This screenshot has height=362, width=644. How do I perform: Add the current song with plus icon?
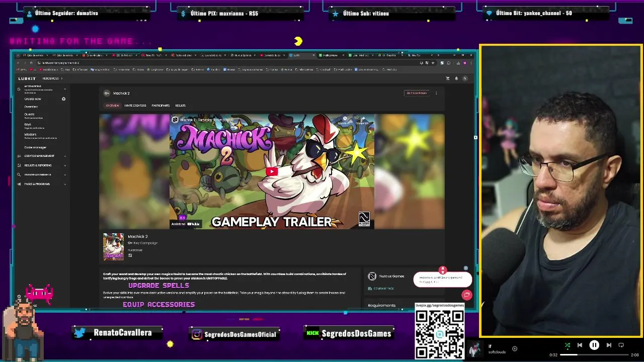(514, 348)
